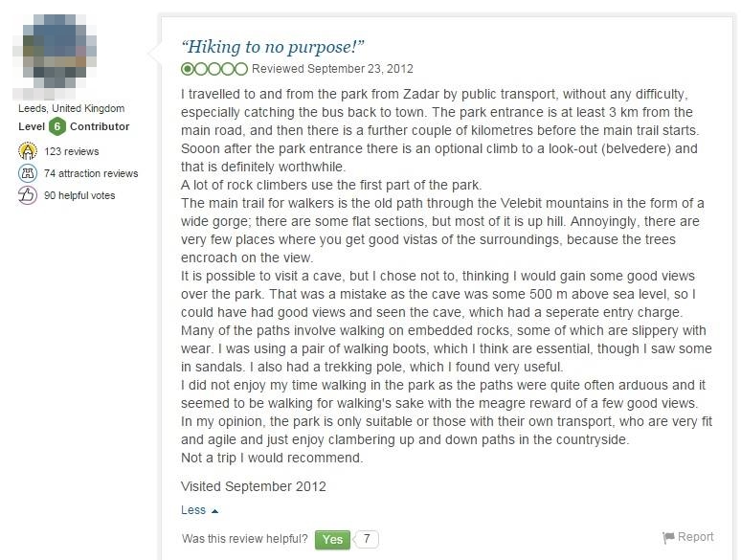Image resolution: width=741 pixels, height=560 pixels.
Task: Open the 74 attraction reviews link
Action: 91,173
